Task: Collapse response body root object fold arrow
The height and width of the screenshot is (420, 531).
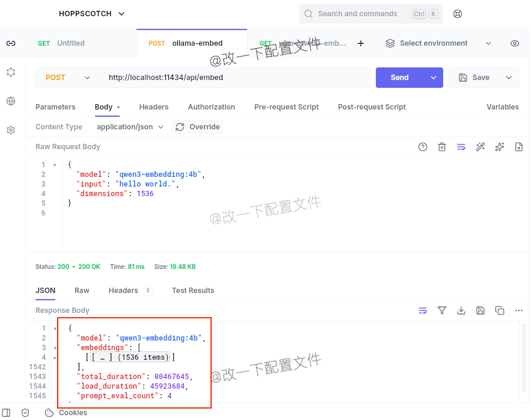Action: tap(55, 329)
